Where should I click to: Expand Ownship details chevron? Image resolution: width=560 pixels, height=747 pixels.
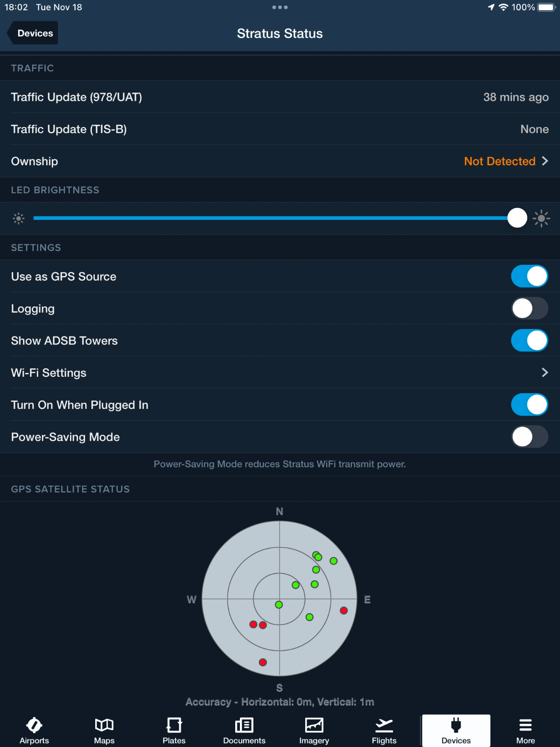tap(545, 161)
